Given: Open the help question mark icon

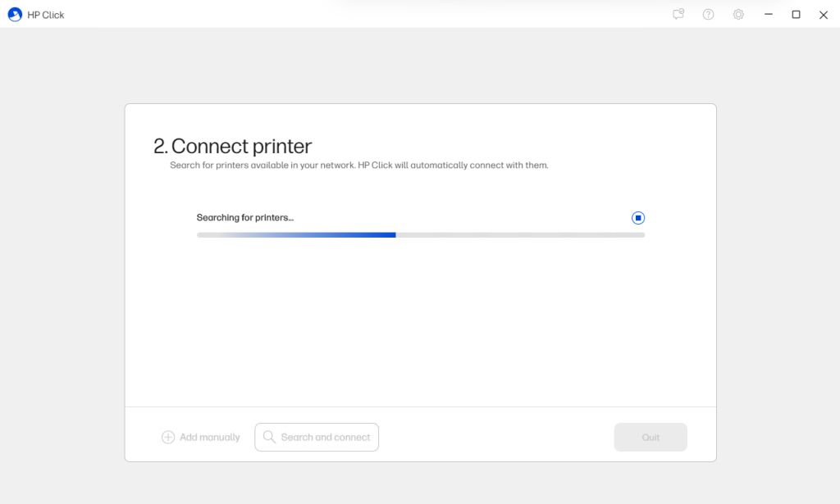Looking at the screenshot, I should (708, 15).
